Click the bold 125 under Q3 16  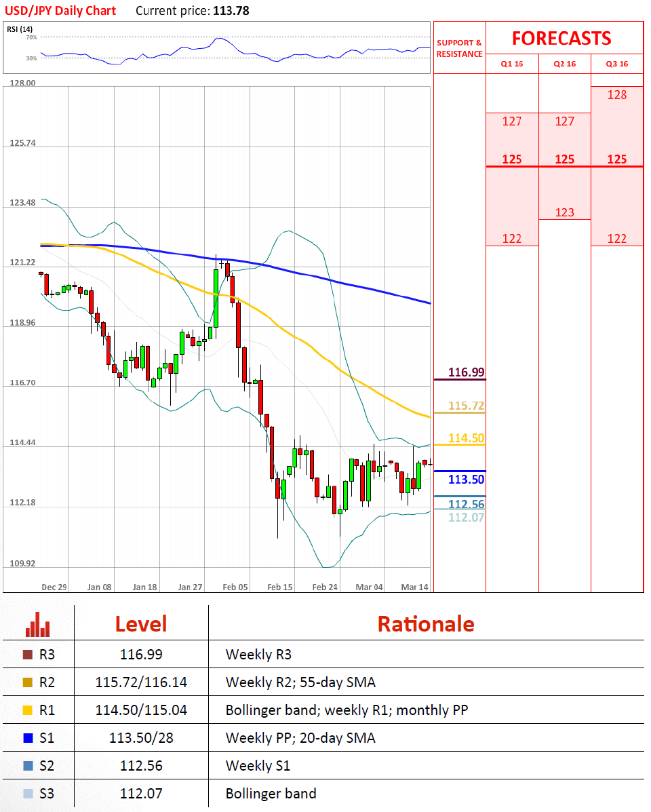point(617,159)
